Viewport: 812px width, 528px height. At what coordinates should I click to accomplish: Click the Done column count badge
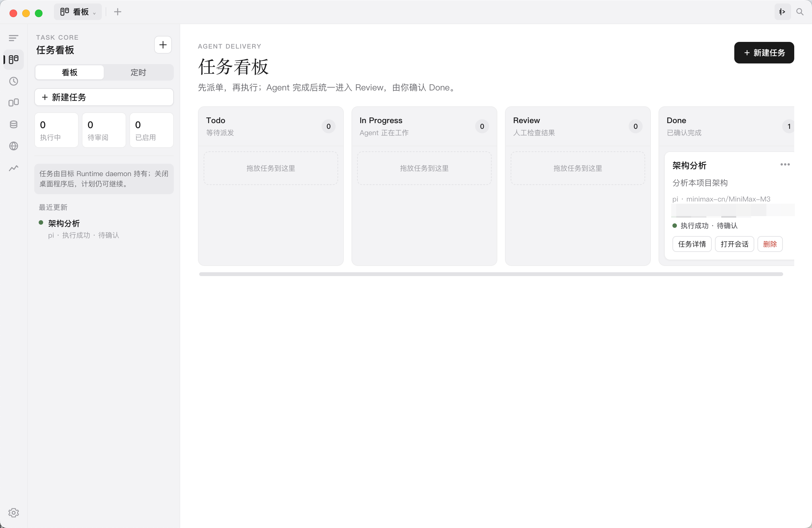789,127
